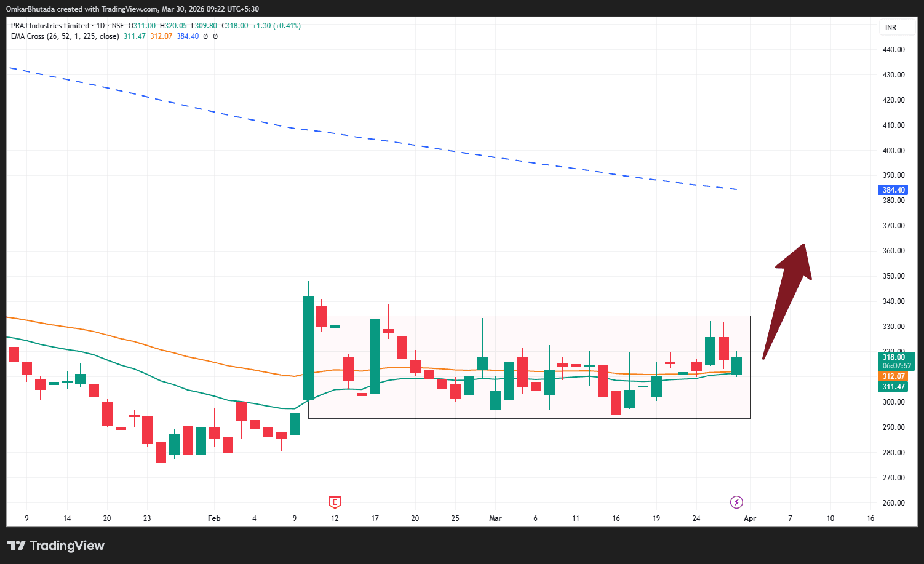924x564 pixels.
Task: Click the 25 date label on time axis
Action: (455, 518)
